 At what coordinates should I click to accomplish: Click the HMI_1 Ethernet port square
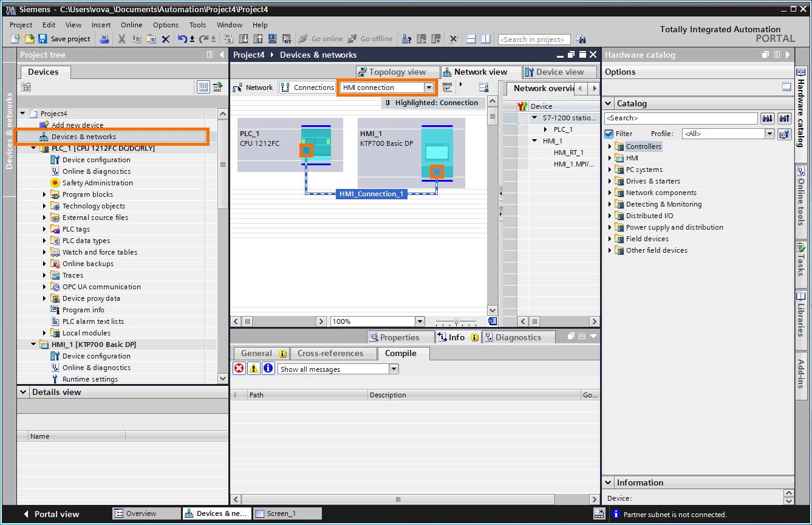pyautogui.click(x=437, y=172)
